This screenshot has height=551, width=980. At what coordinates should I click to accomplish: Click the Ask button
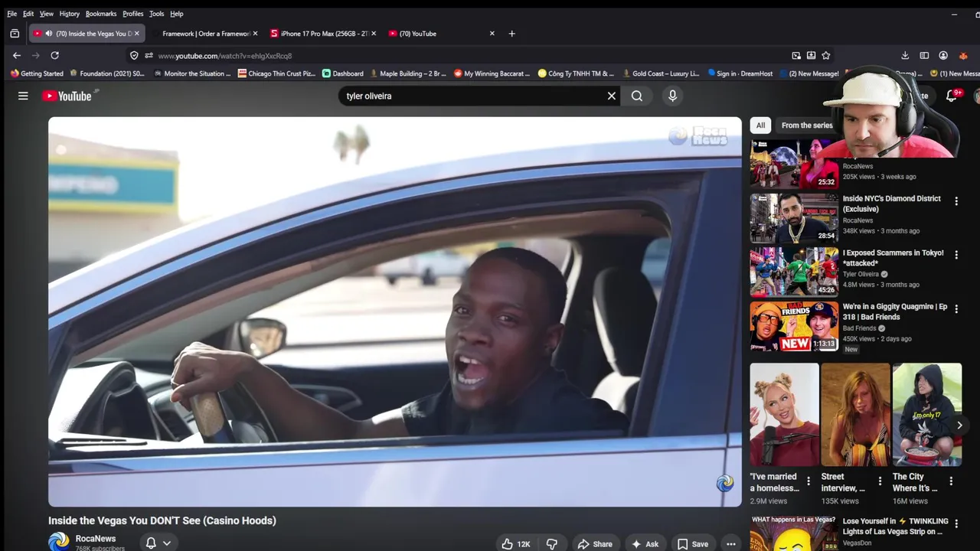pyautogui.click(x=645, y=543)
